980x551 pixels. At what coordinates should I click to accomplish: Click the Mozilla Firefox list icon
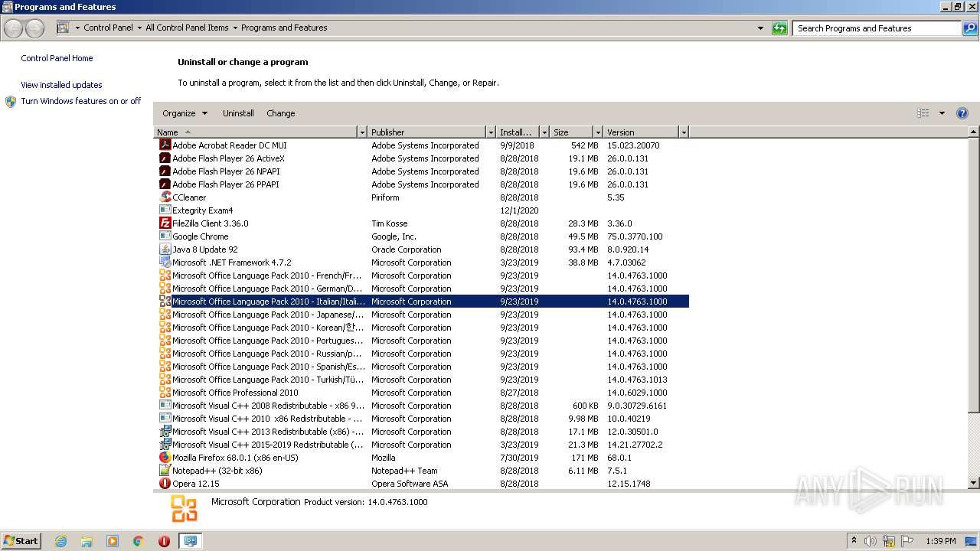tap(165, 458)
